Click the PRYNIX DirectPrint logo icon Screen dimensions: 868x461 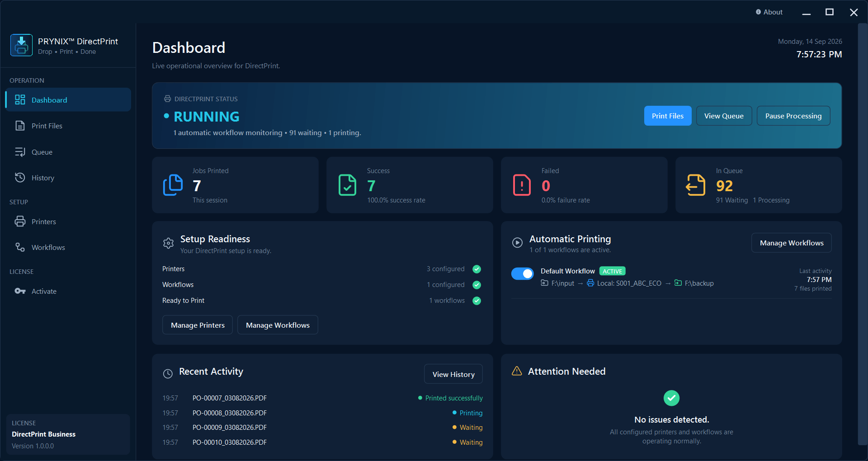(x=21, y=45)
